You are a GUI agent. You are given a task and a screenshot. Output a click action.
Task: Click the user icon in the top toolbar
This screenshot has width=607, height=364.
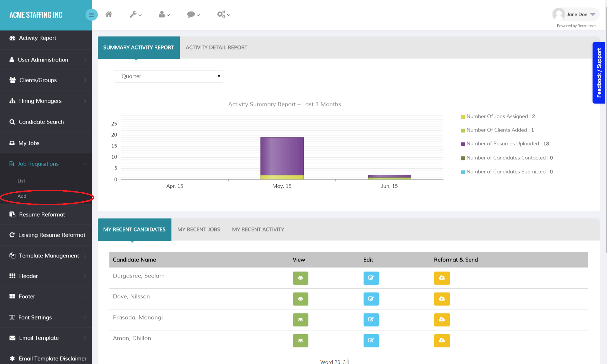(162, 14)
